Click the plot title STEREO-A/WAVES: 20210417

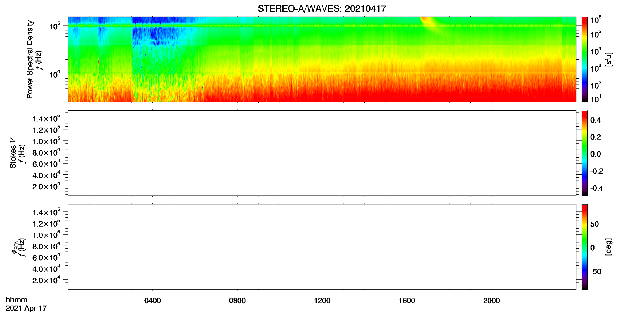click(x=322, y=9)
